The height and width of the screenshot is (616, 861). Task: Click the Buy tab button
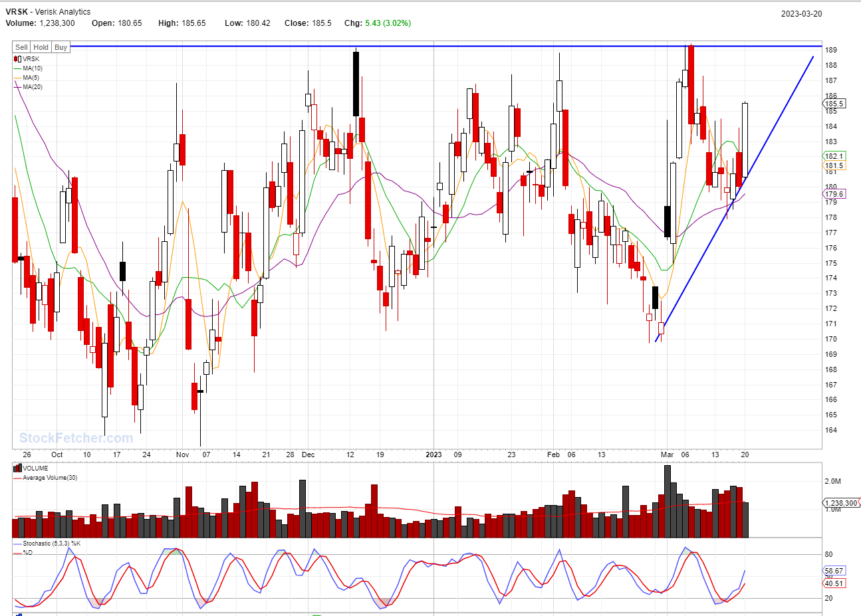point(61,47)
